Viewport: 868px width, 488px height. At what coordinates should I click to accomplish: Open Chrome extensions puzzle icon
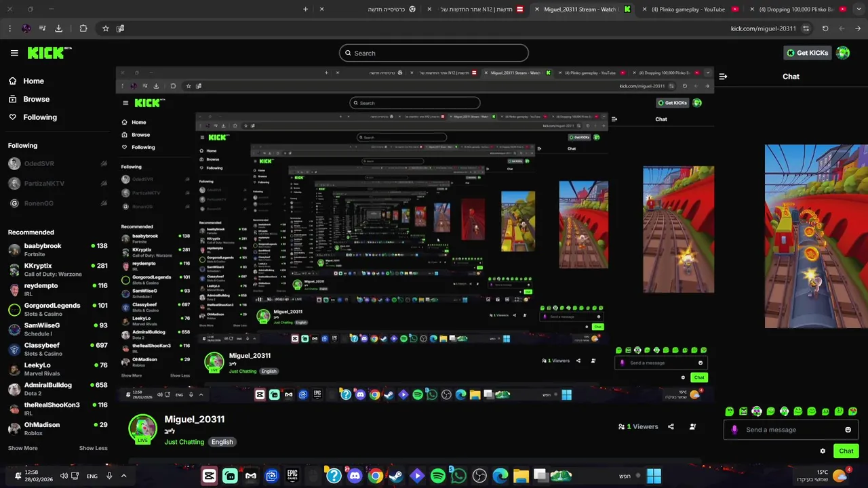click(x=83, y=28)
